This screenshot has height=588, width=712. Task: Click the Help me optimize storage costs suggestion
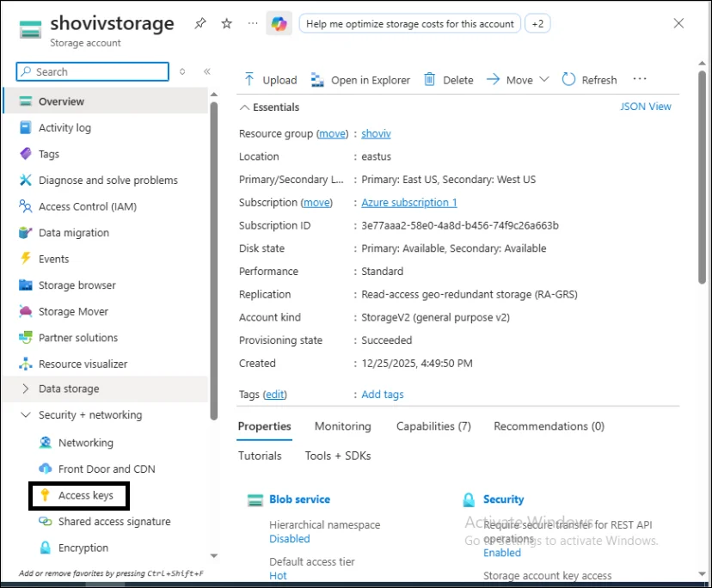pos(409,23)
